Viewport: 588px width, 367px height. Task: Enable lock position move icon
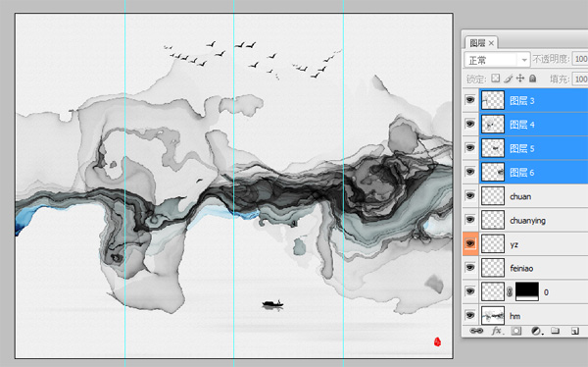[520, 79]
